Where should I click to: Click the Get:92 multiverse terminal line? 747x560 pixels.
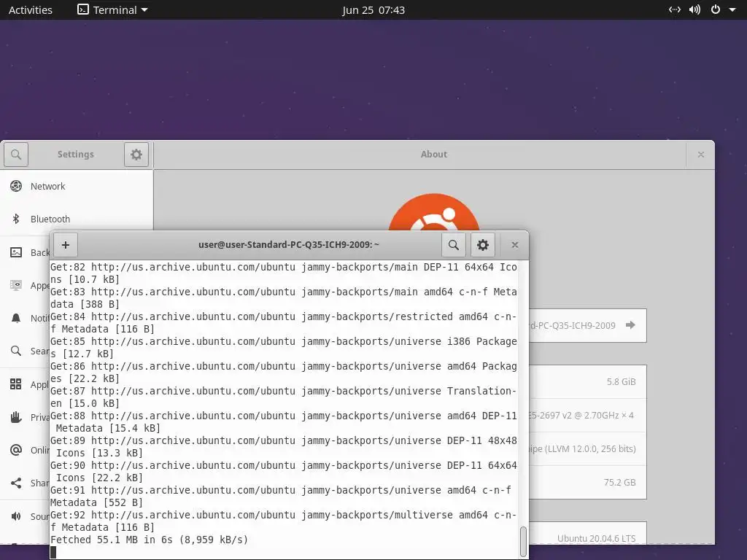(x=284, y=521)
